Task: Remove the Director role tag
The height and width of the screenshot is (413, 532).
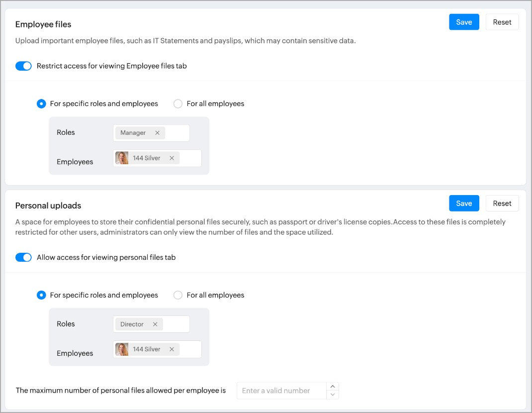Action: click(155, 324)
